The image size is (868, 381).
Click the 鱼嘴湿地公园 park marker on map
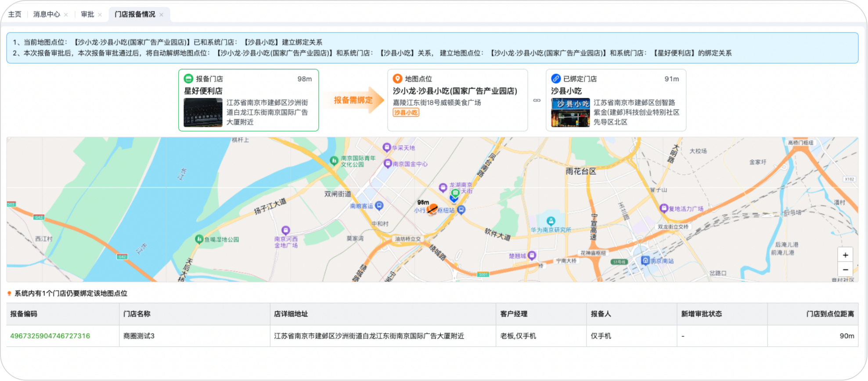click(199, 239)
